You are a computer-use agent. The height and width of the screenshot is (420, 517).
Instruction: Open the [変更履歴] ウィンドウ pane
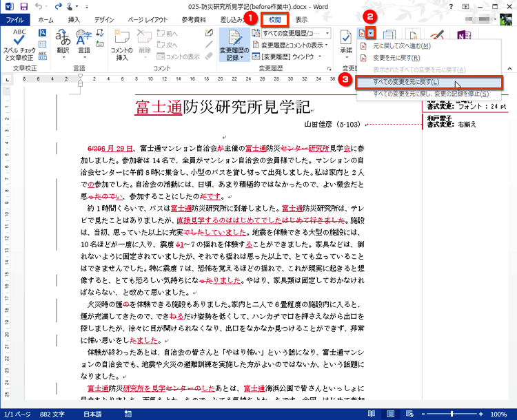point(283,56)
